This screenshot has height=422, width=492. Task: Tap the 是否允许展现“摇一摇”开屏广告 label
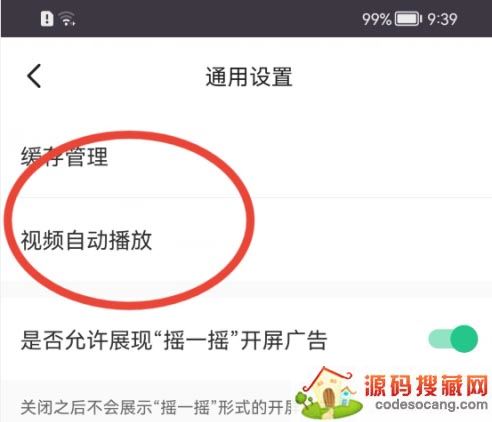coord(174,340)
